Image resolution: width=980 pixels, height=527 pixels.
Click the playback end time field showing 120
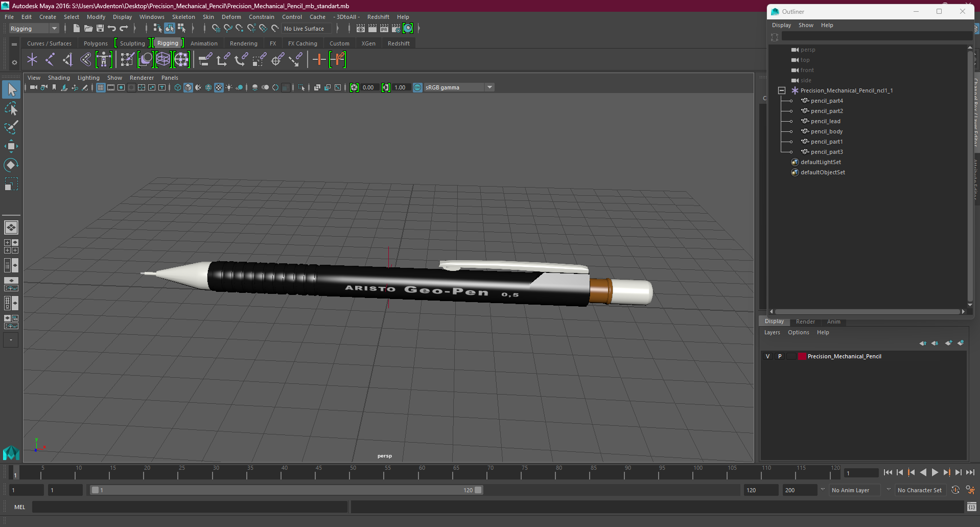(760, 490)
